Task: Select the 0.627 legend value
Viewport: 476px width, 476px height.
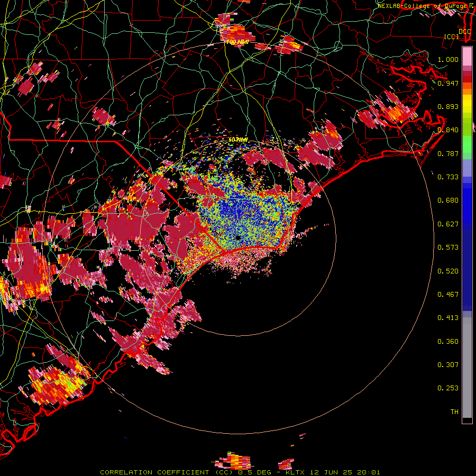Action: (x=448, y=224)
